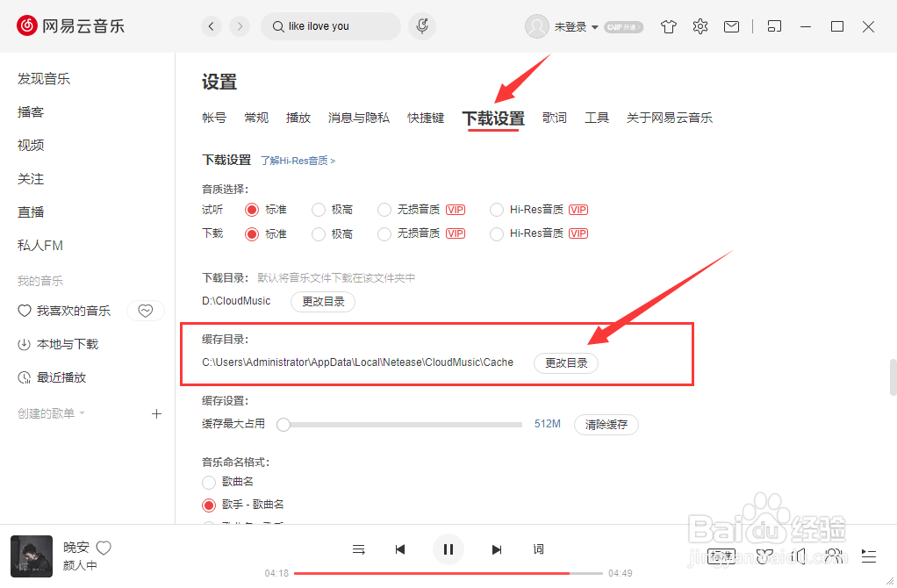Viewport: 897px width, 588px height.
Task: Switch to mini player mode icon
Action: 774,26
